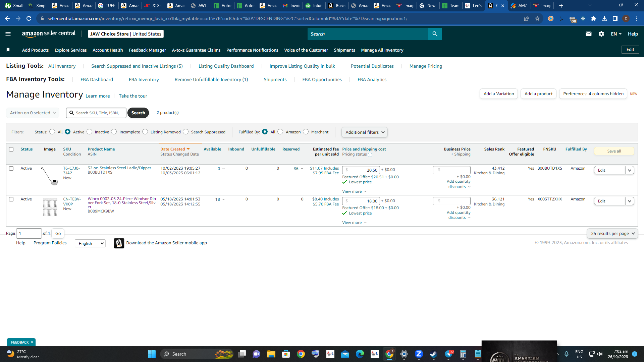Go to Feedback Manager
The width and height of the screenshot is (644, 362).
147,50
